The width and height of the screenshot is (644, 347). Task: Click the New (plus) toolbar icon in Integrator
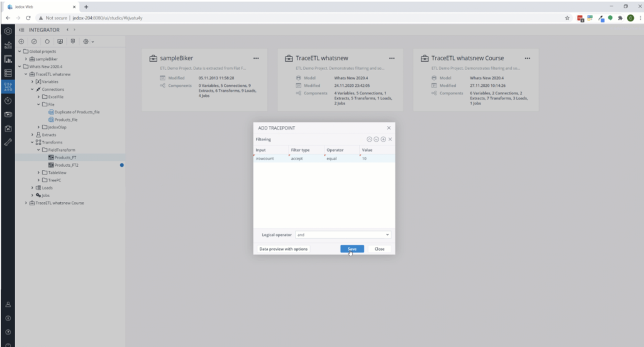(21, 42)
